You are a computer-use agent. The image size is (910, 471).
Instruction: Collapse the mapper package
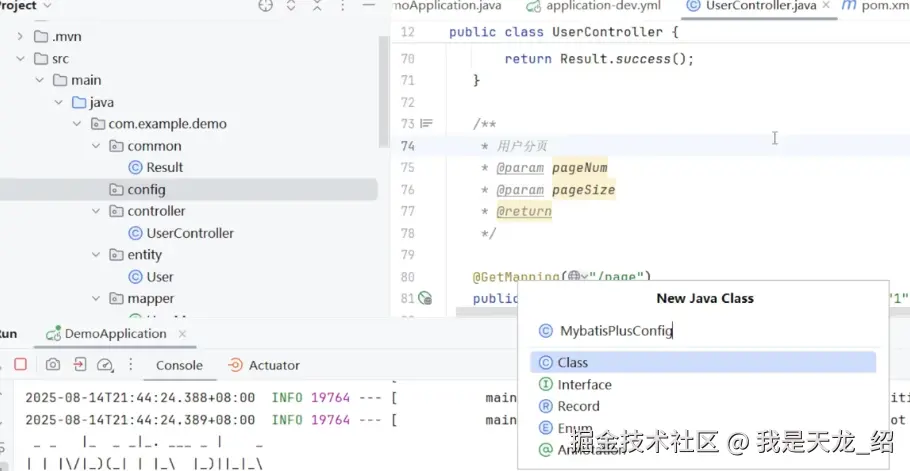[x=96, y=299]
